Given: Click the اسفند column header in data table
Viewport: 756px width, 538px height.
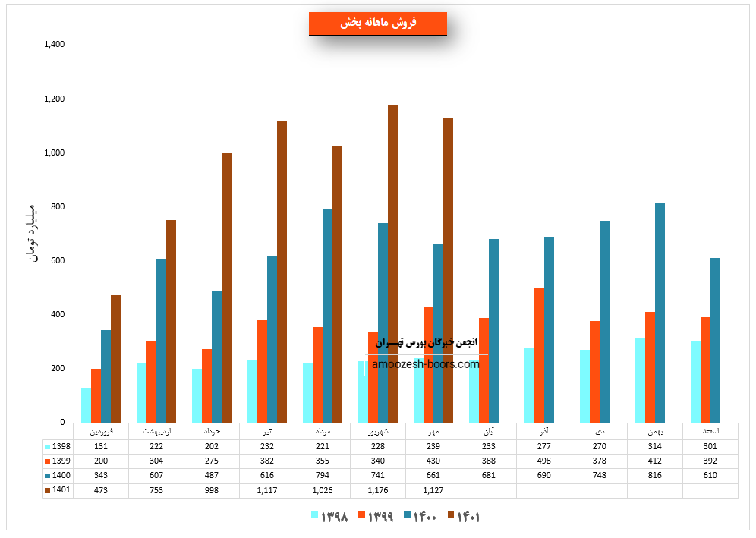Looking at the screenshot, I should coord(710,431).
